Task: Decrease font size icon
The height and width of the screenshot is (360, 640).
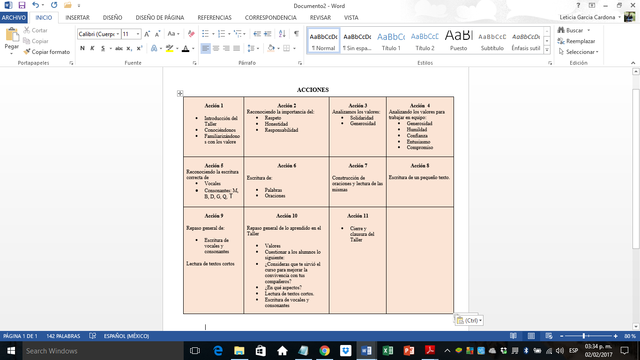Action: (x=157, y=34)
